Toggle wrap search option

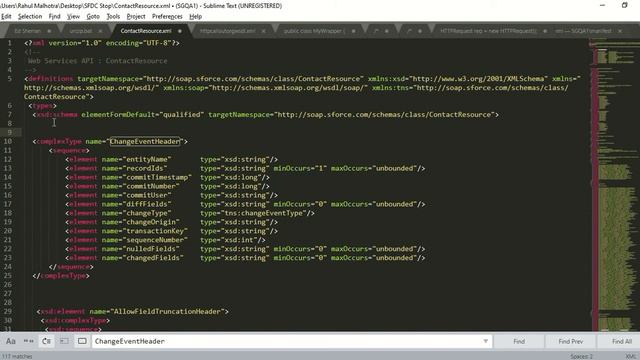(47, 341)
